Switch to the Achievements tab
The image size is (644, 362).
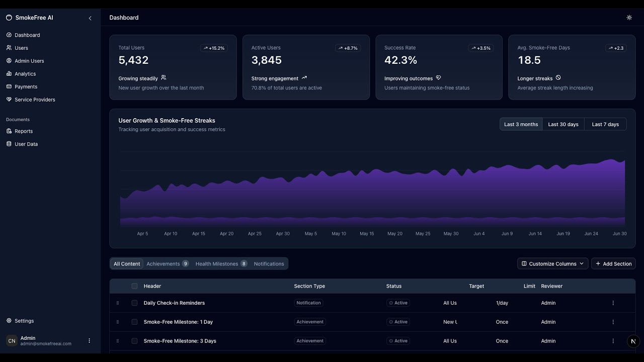tap(168, 264)
